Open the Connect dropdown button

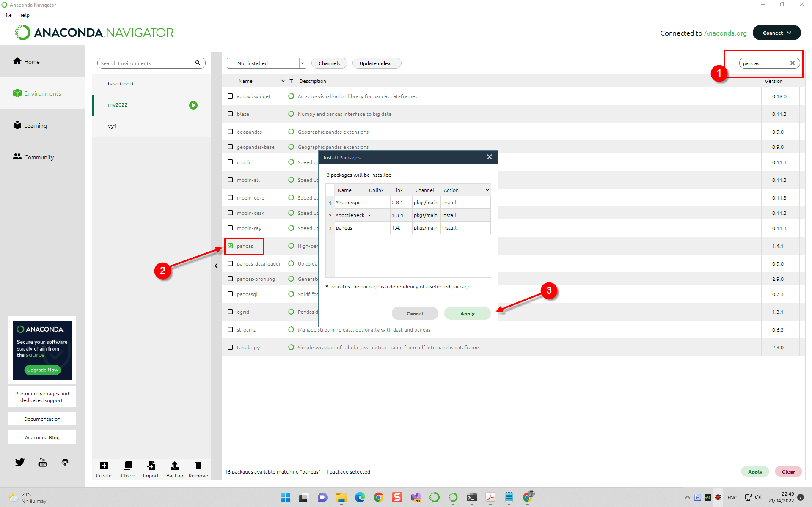coord(776,33)
